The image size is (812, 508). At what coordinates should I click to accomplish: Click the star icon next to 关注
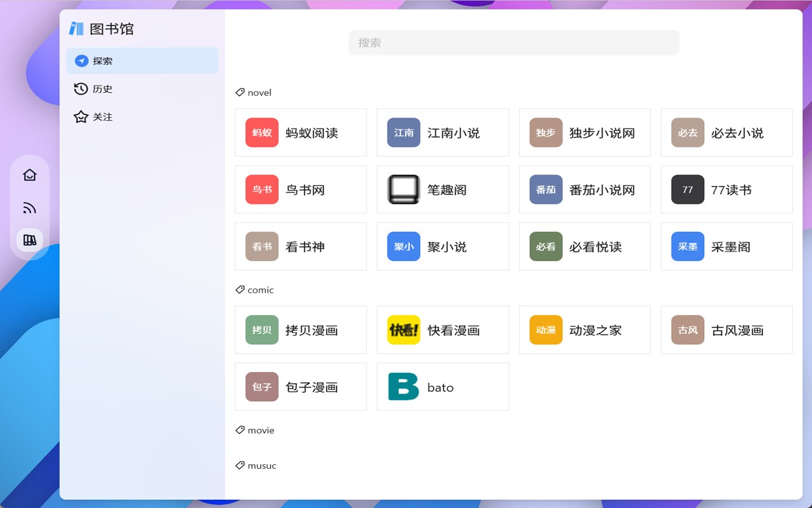coord(81,117)
